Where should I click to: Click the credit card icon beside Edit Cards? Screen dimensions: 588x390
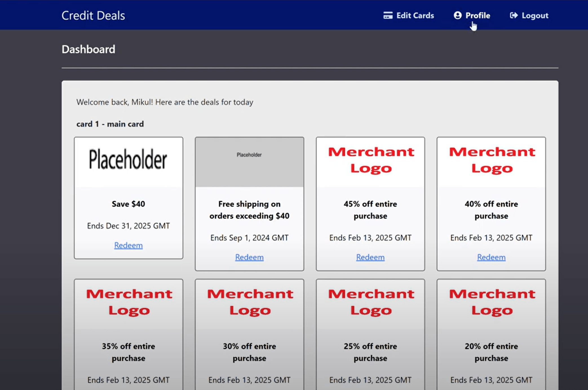pyautogui.click(x=388, y=15)
